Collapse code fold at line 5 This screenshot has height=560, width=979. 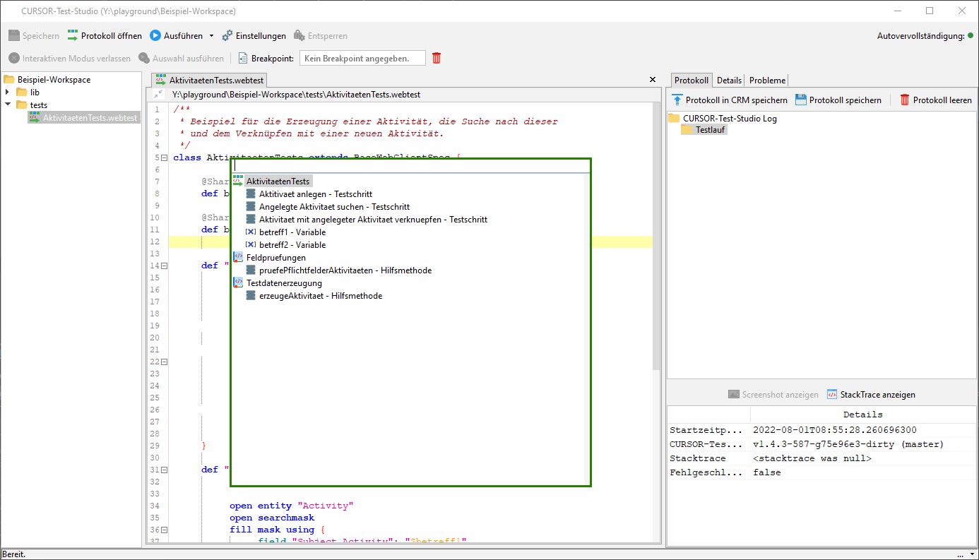pos(164,158)
